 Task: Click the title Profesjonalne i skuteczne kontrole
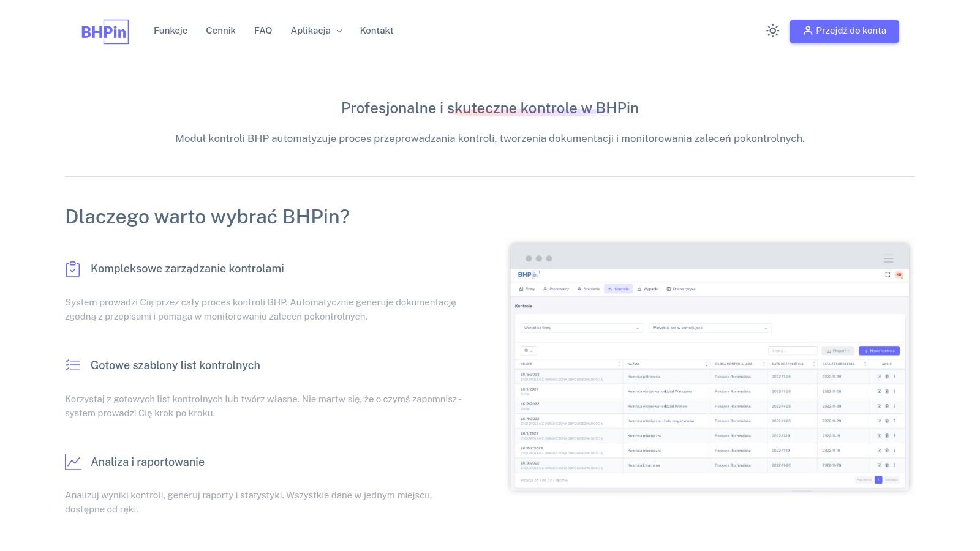click(490, 108)
